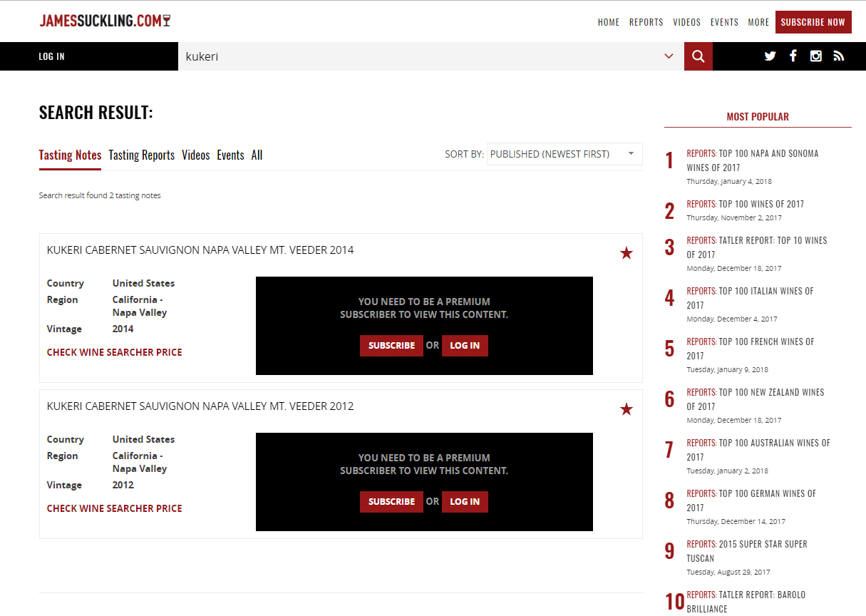The width and height of the screenshot is (866, 616).
Task: Open the Twitter social icon
Action: 770,56
